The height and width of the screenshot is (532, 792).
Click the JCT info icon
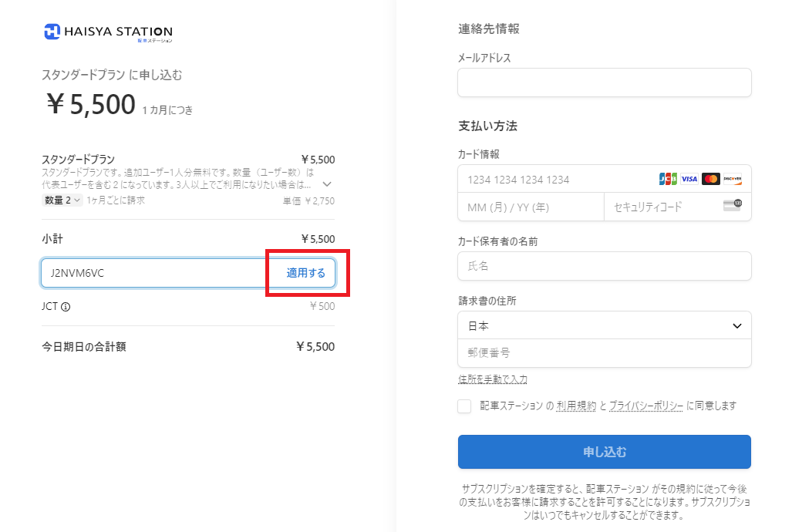66,307
